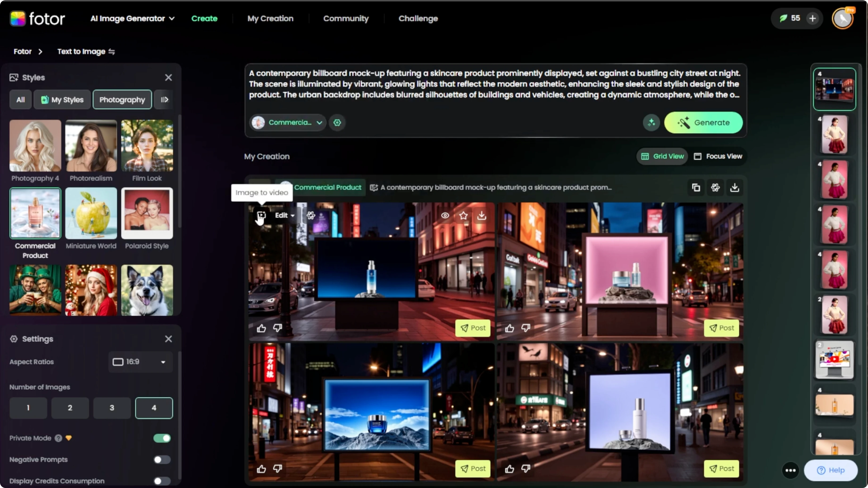Viewport: 868px width, 488px height.
Task: Click the fotor logo
Action: (x=37, y=18)
